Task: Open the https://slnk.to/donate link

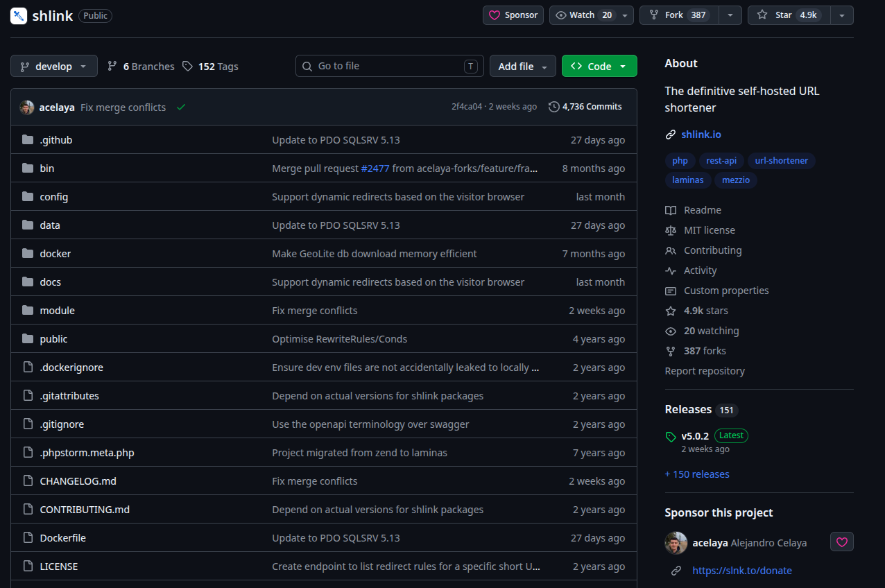Action: point(742,571)
